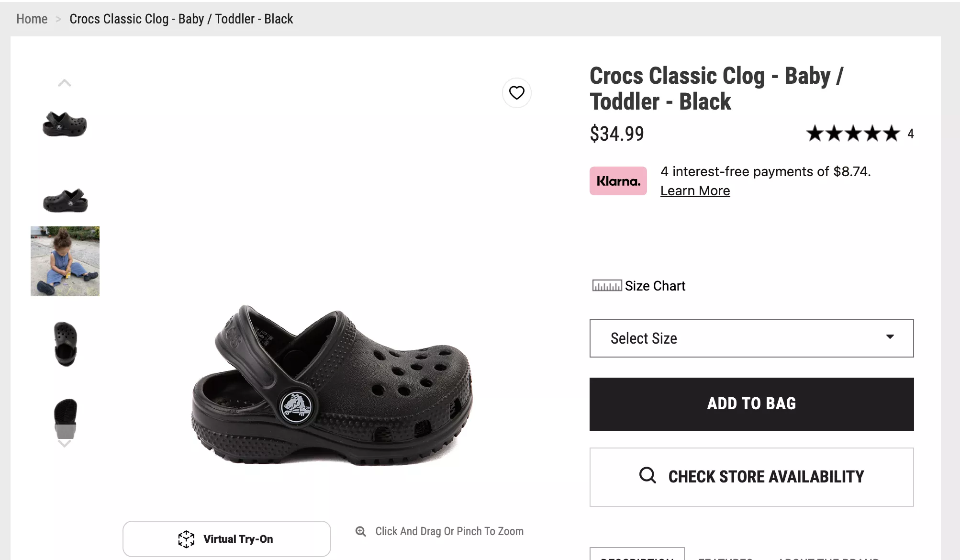Click the magnifier zoom icon under the image
Image resolution: width=960 pixels, height=560 pixels.
pyautogui.click(x=361, y=531)
